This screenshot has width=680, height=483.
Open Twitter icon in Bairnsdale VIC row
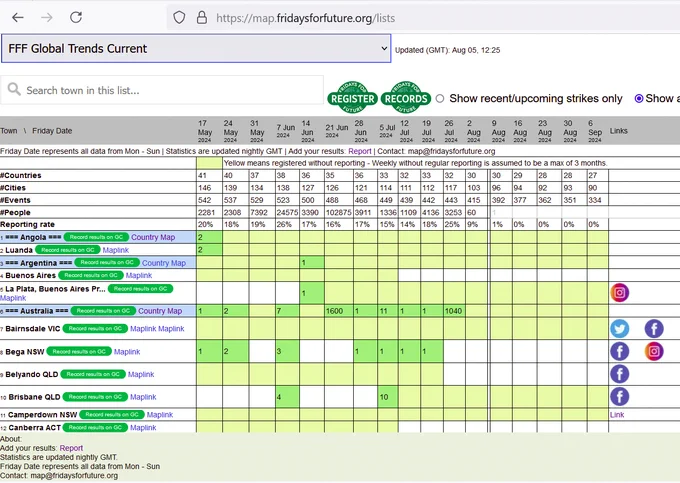619,329
